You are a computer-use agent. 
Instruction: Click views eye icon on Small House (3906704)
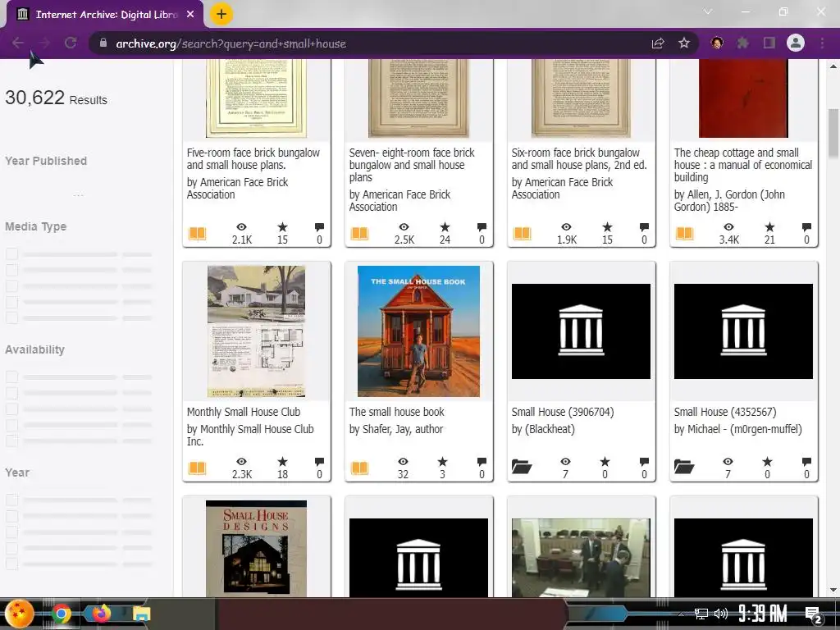click(x=566, y=461)
